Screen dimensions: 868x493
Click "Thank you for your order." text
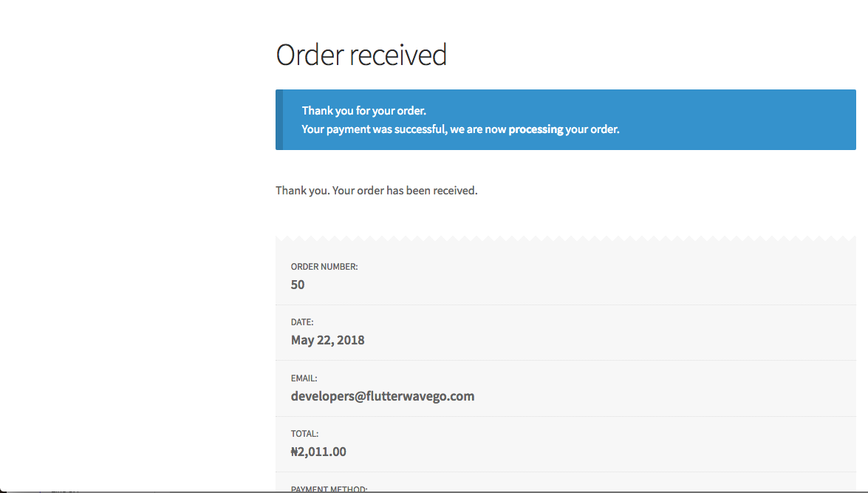click(363, 111)
